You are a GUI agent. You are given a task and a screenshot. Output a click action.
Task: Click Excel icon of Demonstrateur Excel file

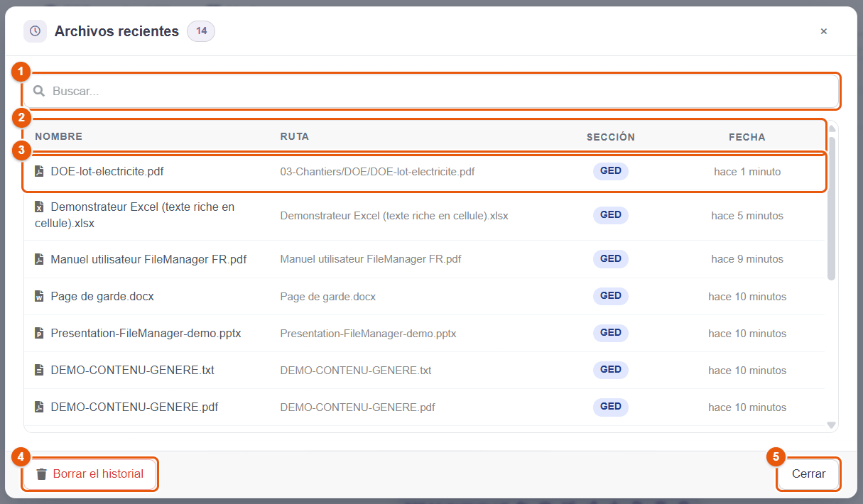(39, 207)
